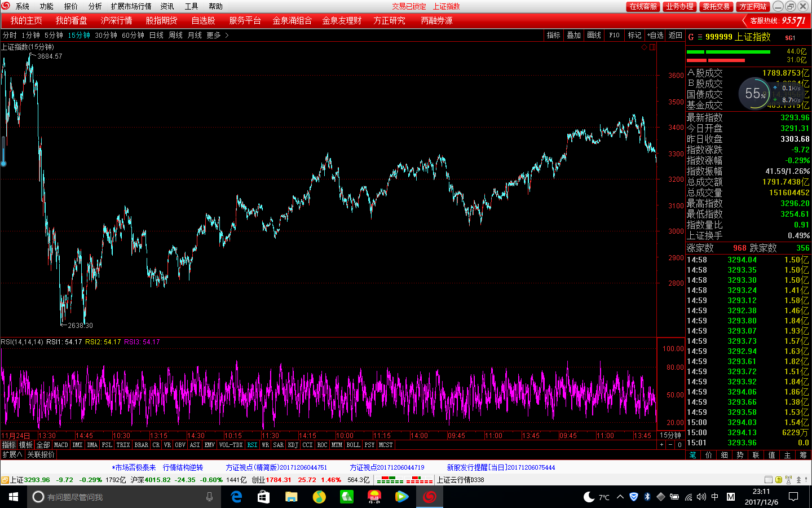812x508 pixels.
Task: Switch chart period to 周线
Action: [x=175, y=35]
